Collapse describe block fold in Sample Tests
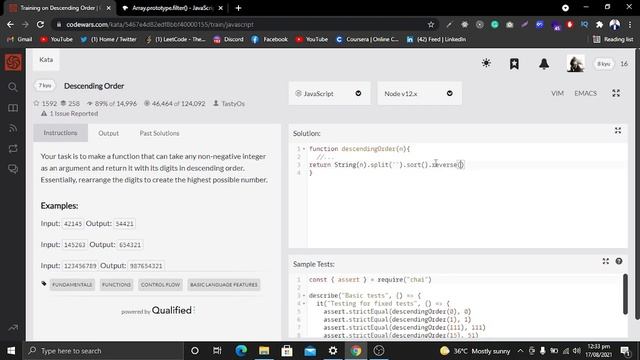The width and height of the screenshot is (640, 360). click(x=304, y=296)
